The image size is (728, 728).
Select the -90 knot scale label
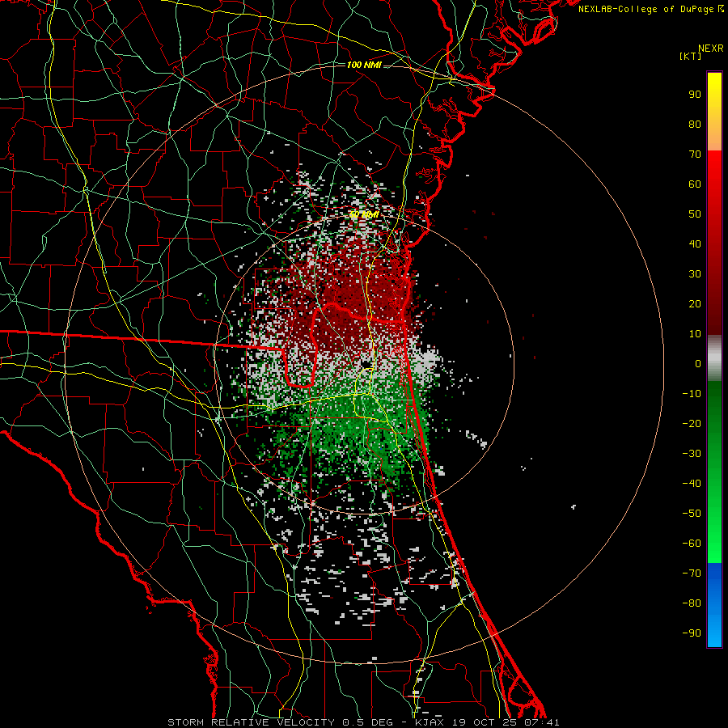(x=692, y=633)
